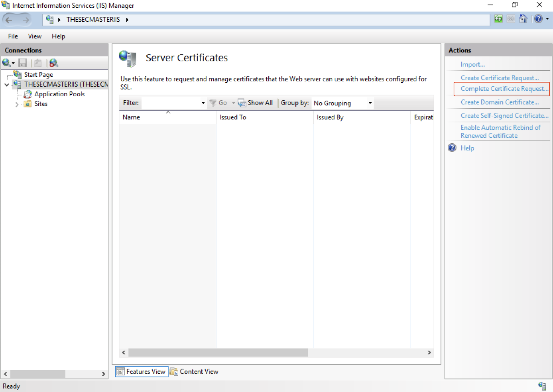
Task: Switch to Features View tab
Action: click(141, 372)
